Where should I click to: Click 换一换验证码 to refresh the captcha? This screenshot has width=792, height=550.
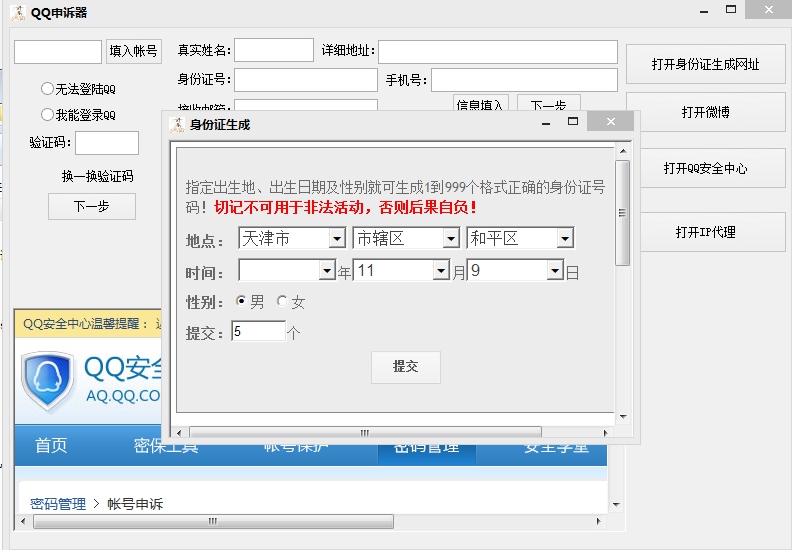(x=97, y=177)
